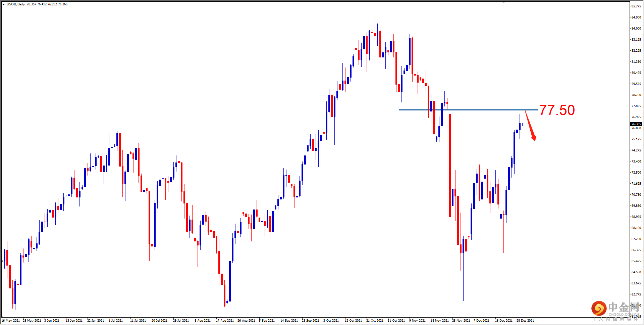This screenshot has width=644, height=325.
Task: Click the 28 Dec 2021 date label
Action: [525, 321]
